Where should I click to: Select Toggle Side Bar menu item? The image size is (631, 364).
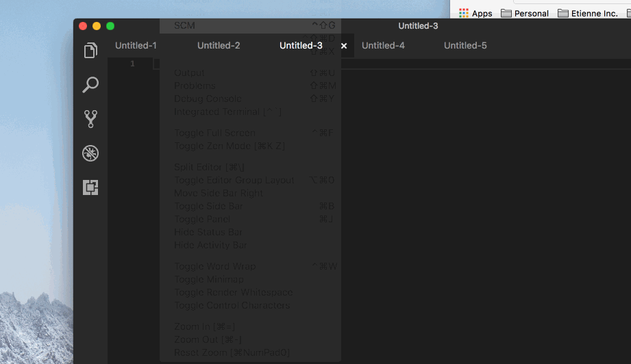pyautogui.click(x=250, y=206)
